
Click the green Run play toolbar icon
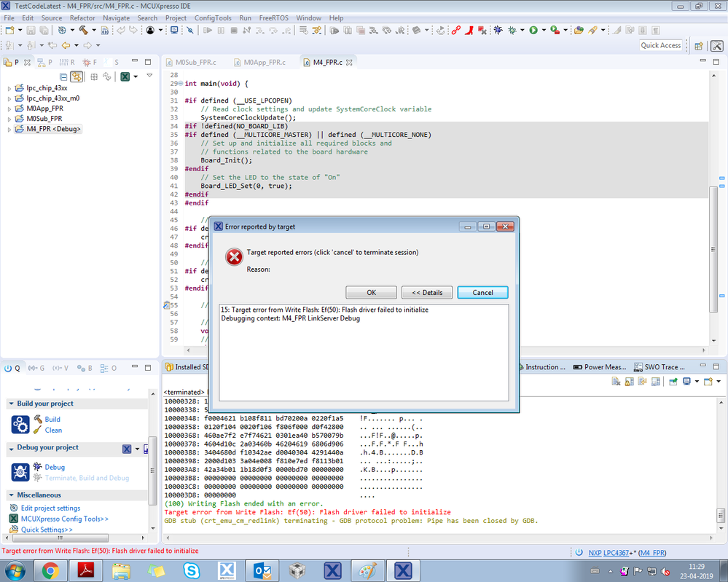click(533, 30)
